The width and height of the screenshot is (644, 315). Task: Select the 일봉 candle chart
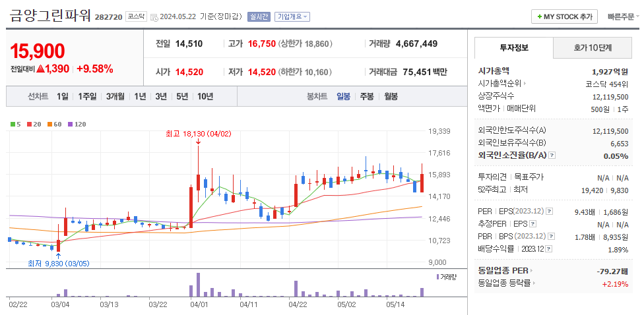pos(343,97)
